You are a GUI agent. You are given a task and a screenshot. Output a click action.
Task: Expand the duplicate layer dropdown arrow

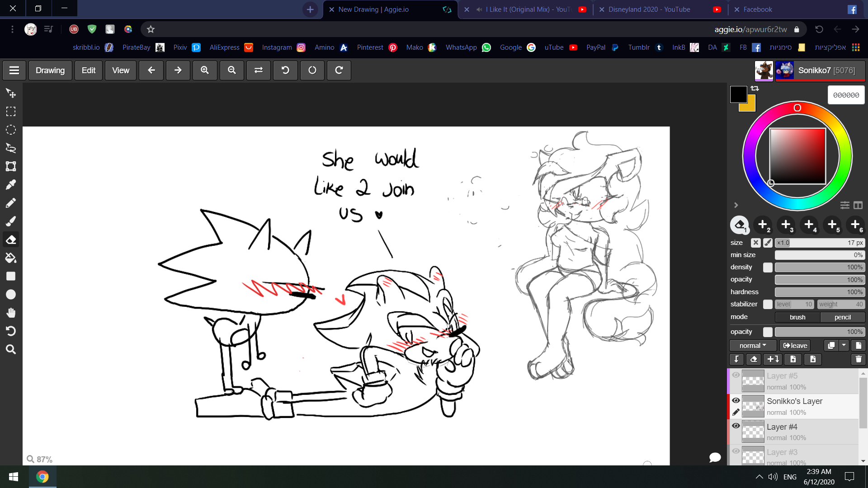pos(844,346)
